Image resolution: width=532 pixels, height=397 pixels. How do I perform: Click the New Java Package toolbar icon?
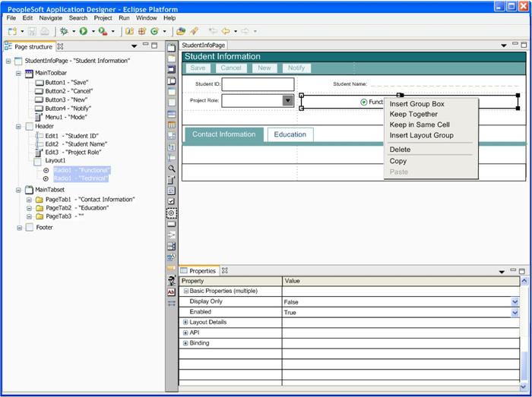[x=142, y=32]
